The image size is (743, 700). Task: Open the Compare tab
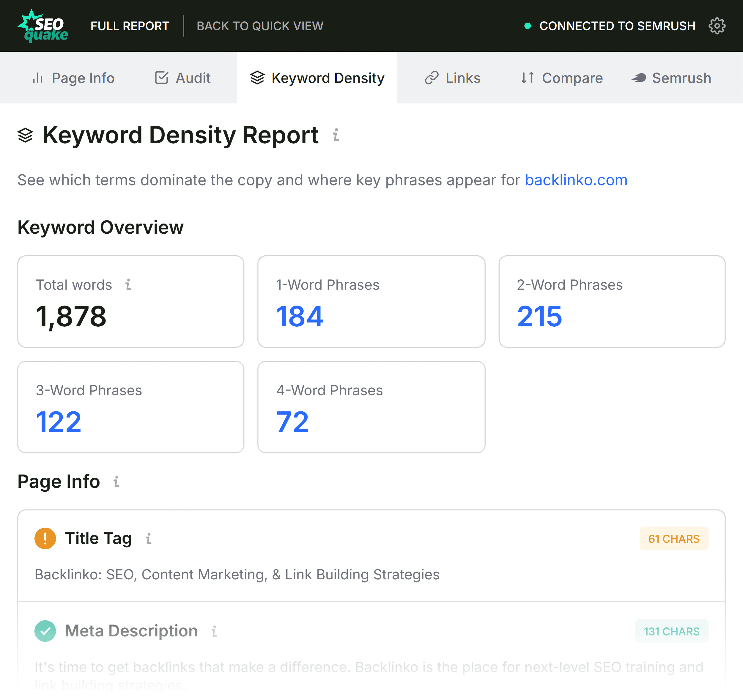tap(561, 78)
